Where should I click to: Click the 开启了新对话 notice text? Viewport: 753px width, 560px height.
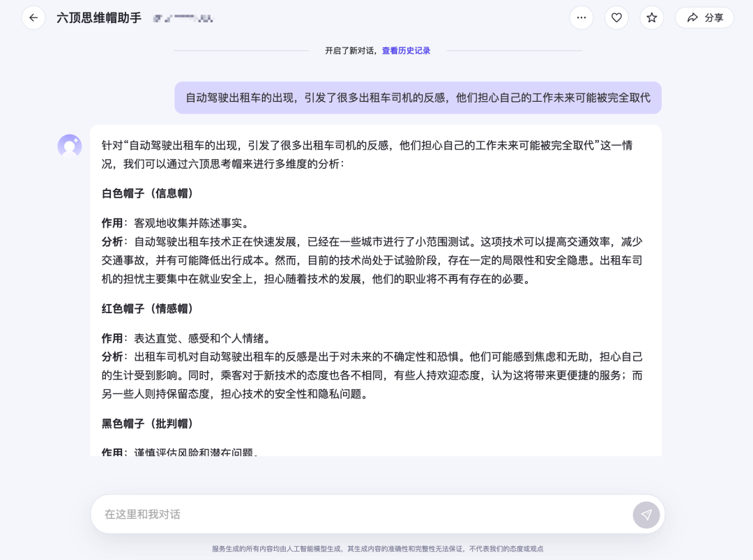point(349,50)
